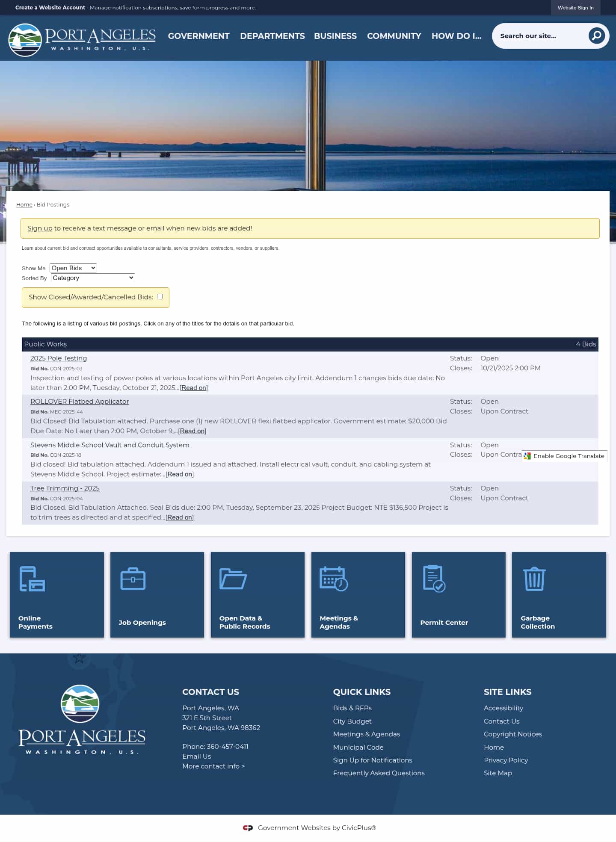This screenshot has width=616, height=842.
Task: Expand the Sorted By Category dropdown
Action: 93,278
